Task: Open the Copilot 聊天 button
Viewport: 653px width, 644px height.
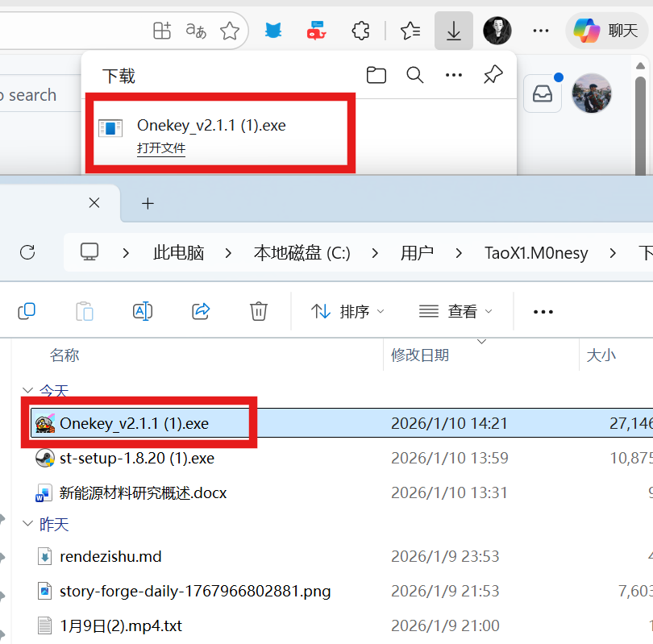Action: 606,31
